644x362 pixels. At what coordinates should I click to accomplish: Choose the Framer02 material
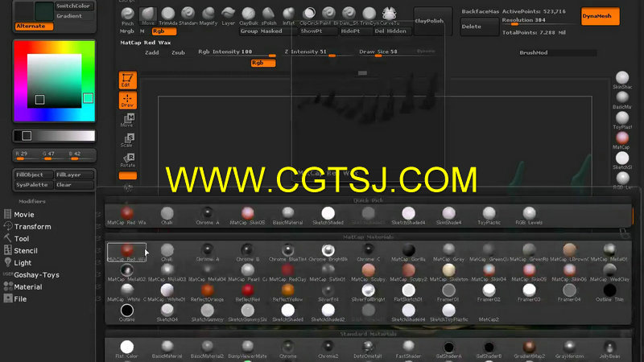tap(489, 292)
